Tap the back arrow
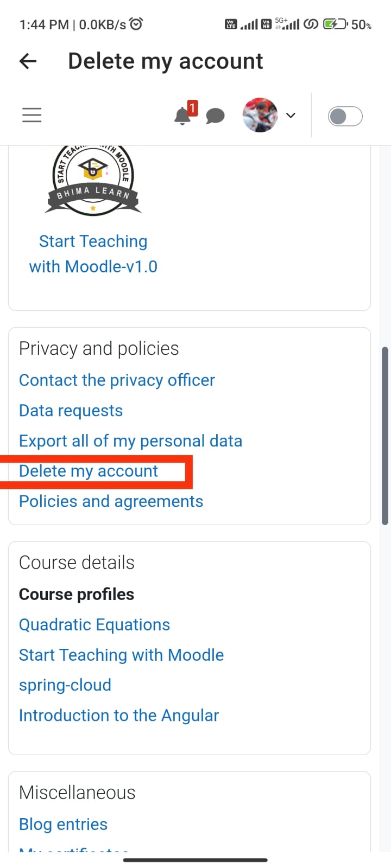391x868 pixels. tap(27, 61)
